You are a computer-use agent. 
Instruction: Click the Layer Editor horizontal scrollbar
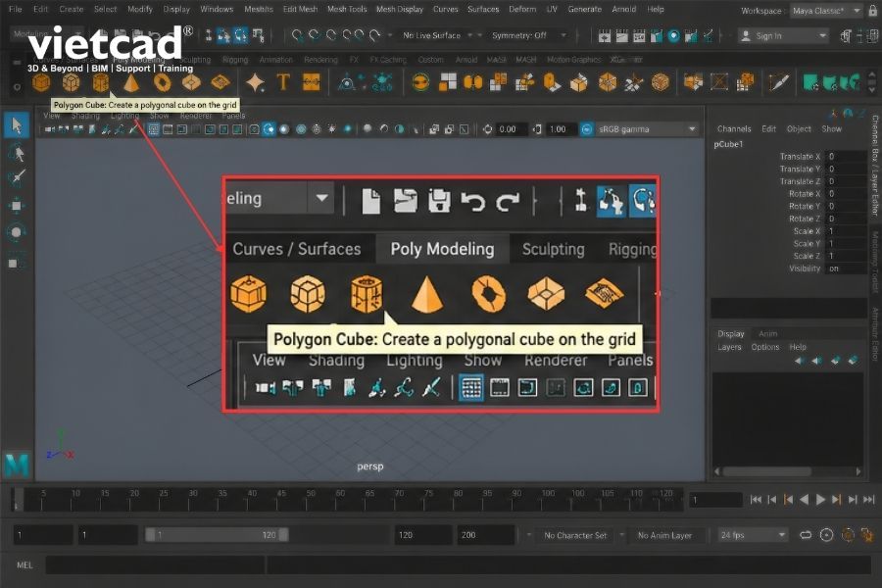tap(767, 471)
